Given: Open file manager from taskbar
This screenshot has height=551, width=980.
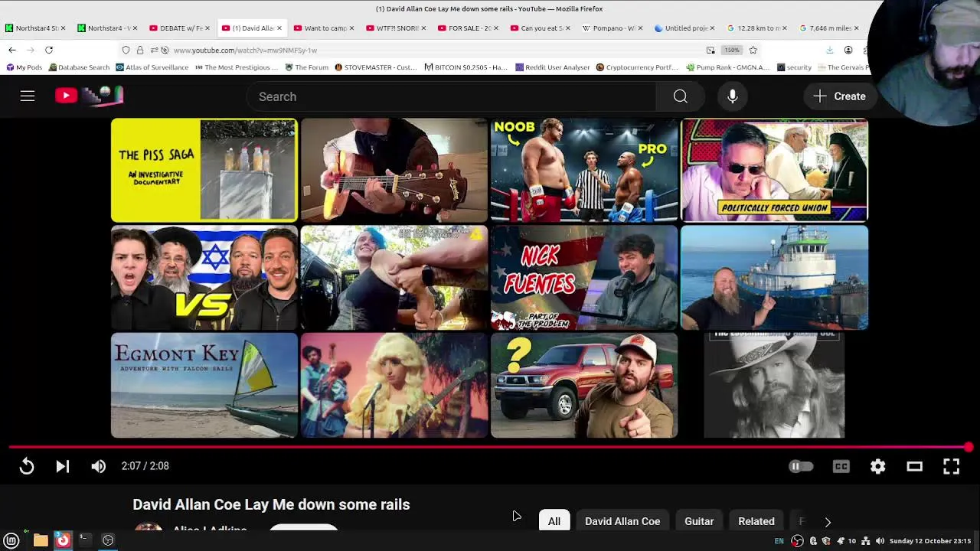Looking at the screenshot, I should tap(41, 540).
